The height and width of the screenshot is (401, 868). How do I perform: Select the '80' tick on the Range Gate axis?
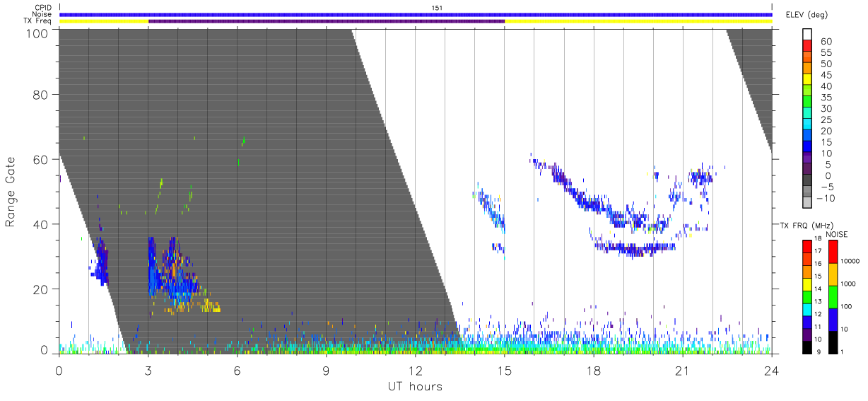click(41, 95)
